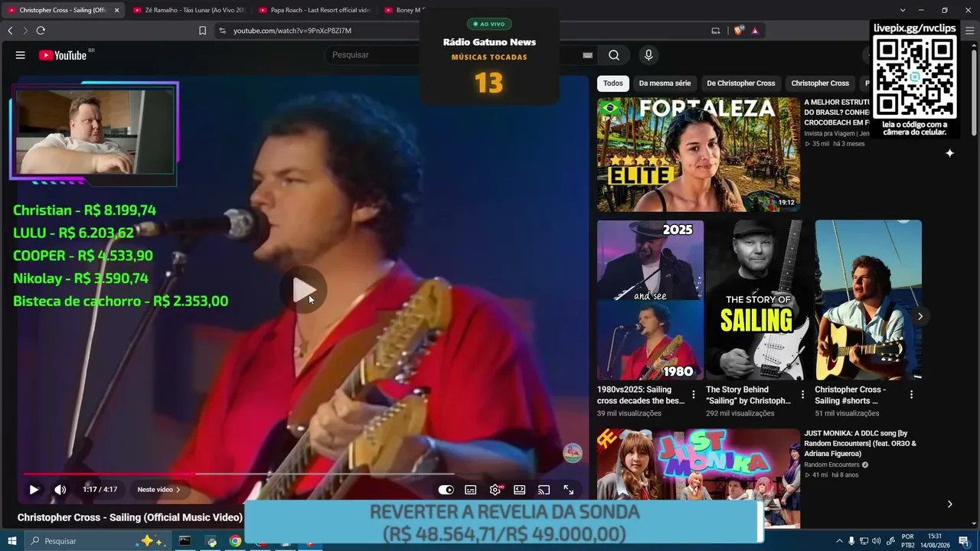
Task: Open options for Christopher Cross Sailing shorts
Action: click(x=911, y=395)
